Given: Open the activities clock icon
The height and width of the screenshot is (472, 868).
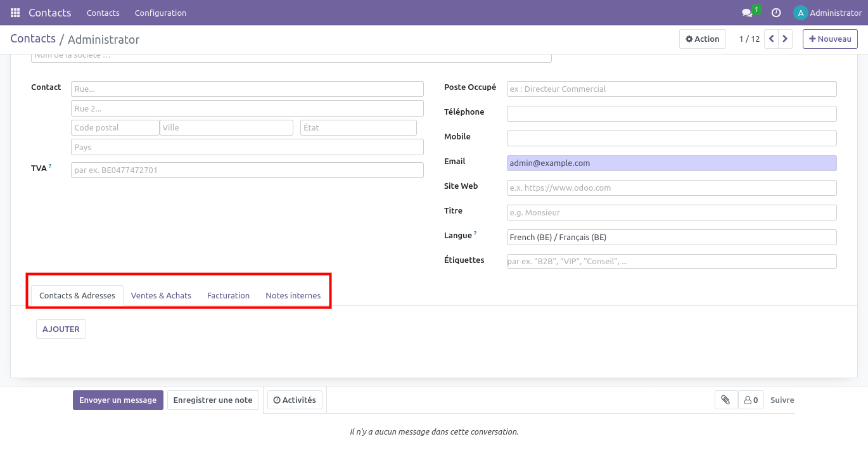Looking at the screenshot, I should (x=776, y=13).
